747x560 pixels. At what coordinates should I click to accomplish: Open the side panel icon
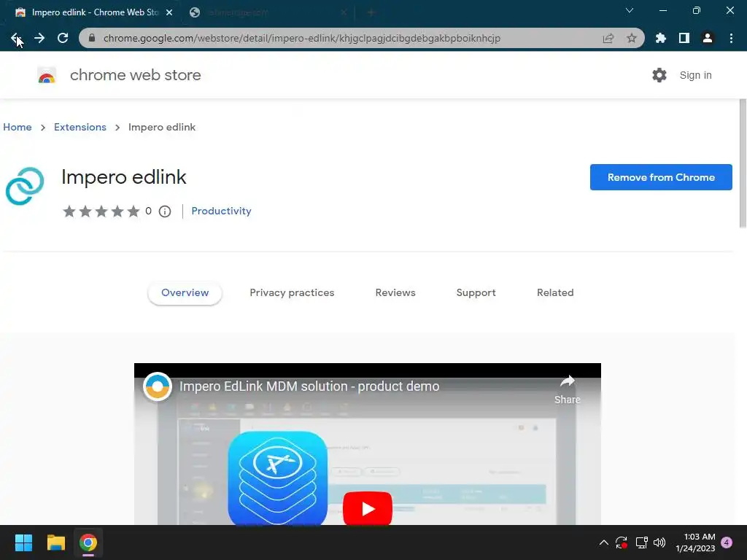(x=684, y=38)
